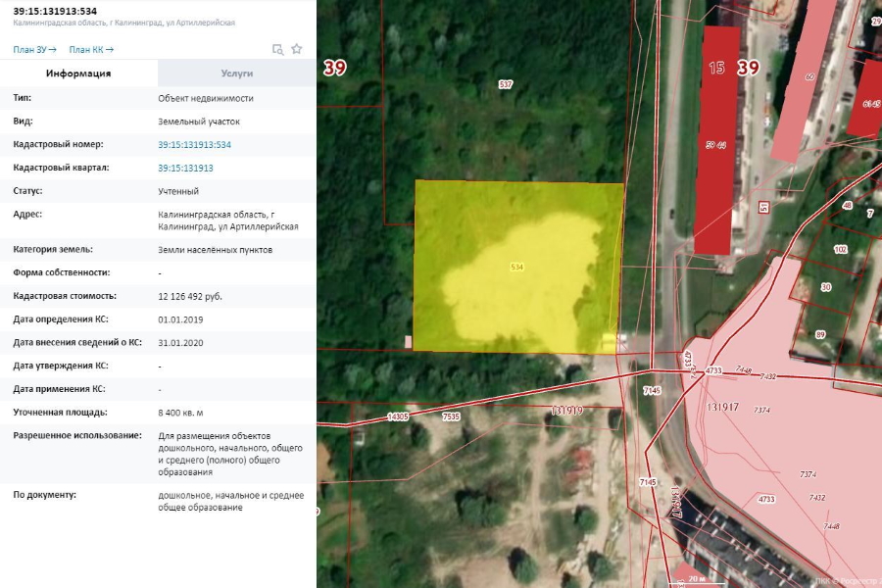Screen dimensions: 882x588
Task: Select quarter label 131917 on pink area
Action: pos(720,406)
